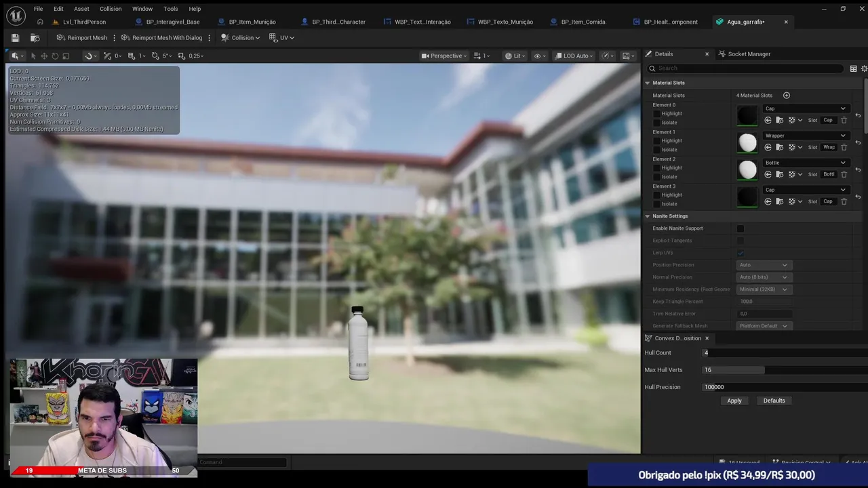Select the translate move tool in viewport toolbar
The width and height of the screenshot is (868, 488).
point(44,56)
